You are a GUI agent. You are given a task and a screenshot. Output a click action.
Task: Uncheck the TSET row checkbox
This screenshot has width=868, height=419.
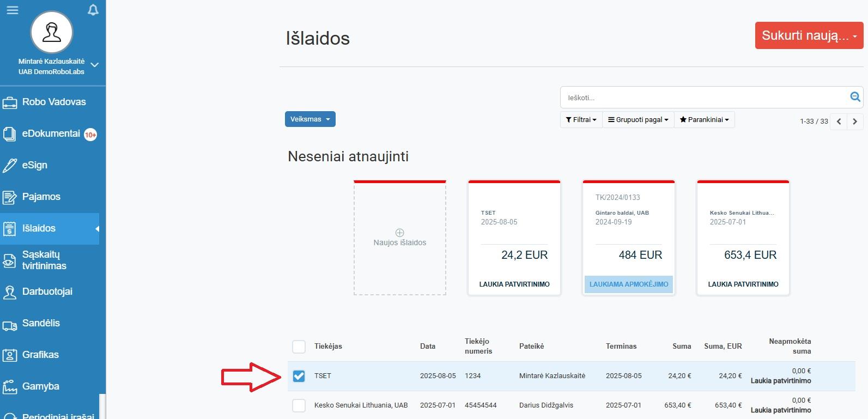click(x=299, y=376)
